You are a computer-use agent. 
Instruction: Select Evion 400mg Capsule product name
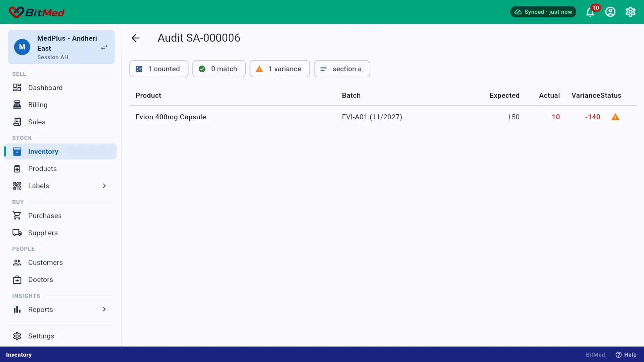171,117
